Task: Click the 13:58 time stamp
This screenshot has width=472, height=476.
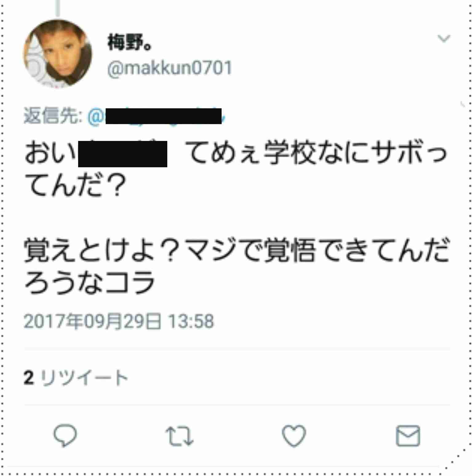Action: [191, 322]
